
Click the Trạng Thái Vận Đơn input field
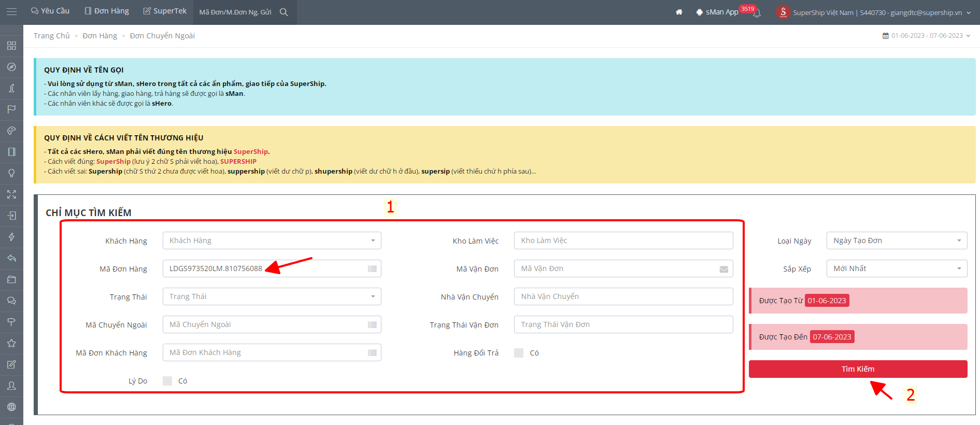click(x=623, y=324)
